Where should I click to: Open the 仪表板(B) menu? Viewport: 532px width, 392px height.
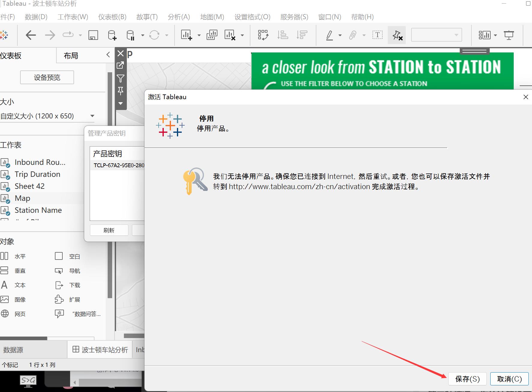click(112, 17)
